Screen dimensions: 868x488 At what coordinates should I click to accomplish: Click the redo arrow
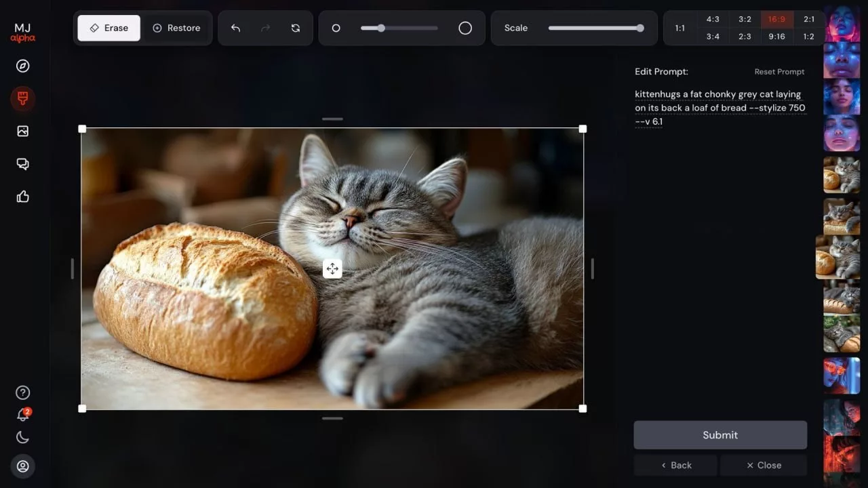(265, 28)
